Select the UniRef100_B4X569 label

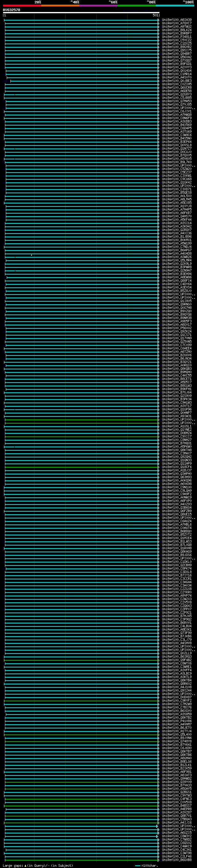tap(176, 125)
